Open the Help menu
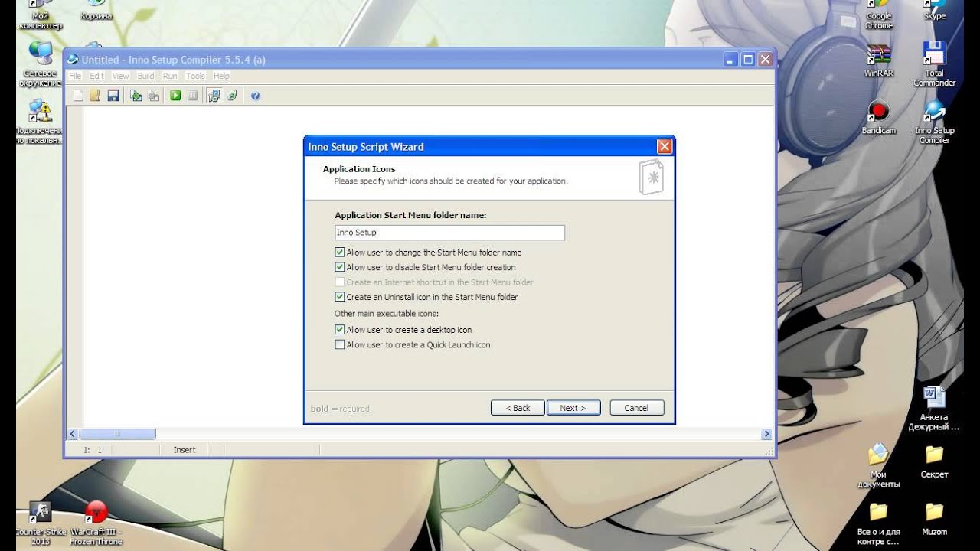This screenshot has height=551, width=980. tap(221, 76)
